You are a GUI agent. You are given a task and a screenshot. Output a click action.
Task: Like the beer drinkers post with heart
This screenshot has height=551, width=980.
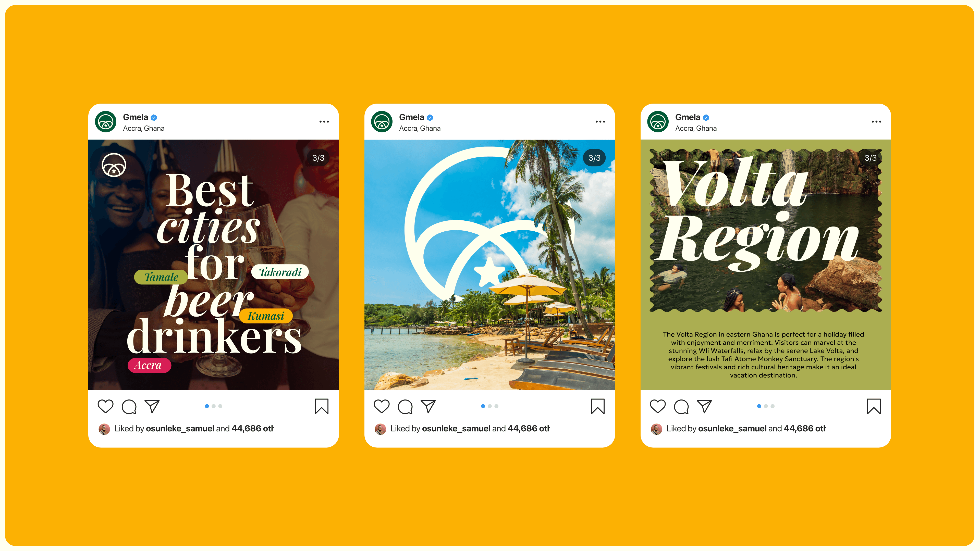[x=105, y=406]
